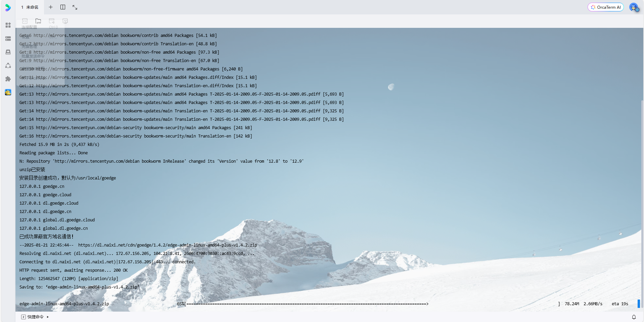Image resolution: width=644 pixels, height=322 pixels.
Task: Click the Get:15 bookworm-security amd64 Packages line
Action: point(136,128)
